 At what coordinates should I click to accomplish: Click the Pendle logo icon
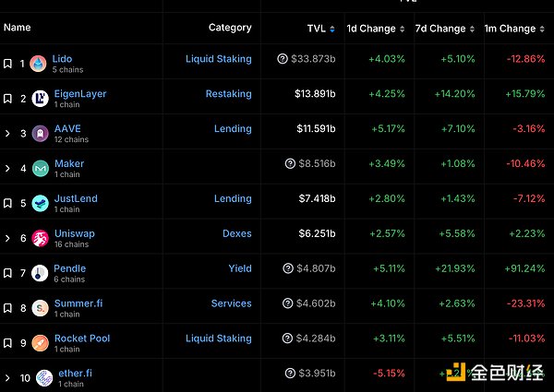coord(41,273)
